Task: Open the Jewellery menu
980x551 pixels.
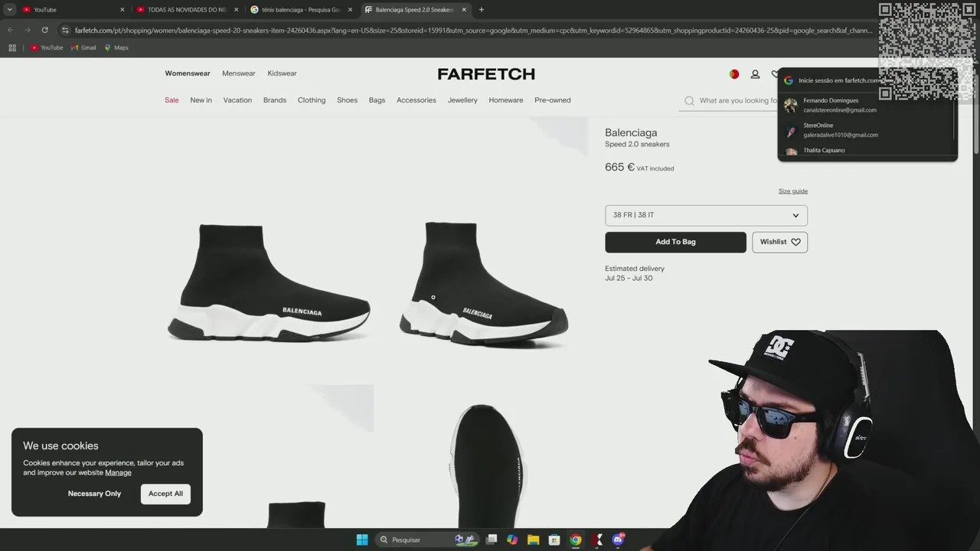Action: click(462, 100)
